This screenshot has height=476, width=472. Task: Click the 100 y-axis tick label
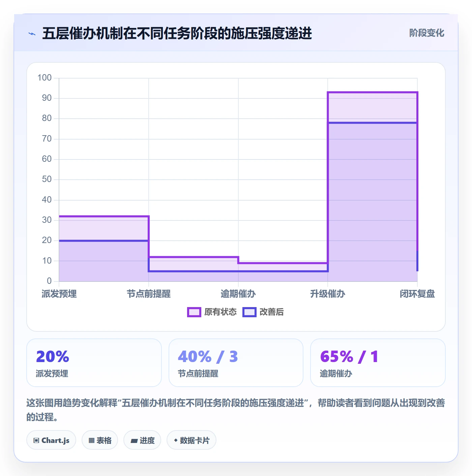(x=45, y=78)
